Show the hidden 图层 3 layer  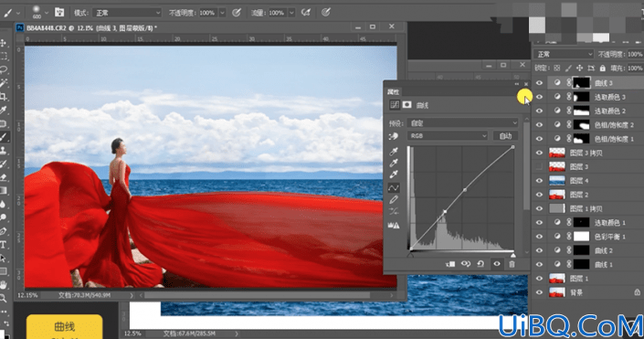(539, 166)
